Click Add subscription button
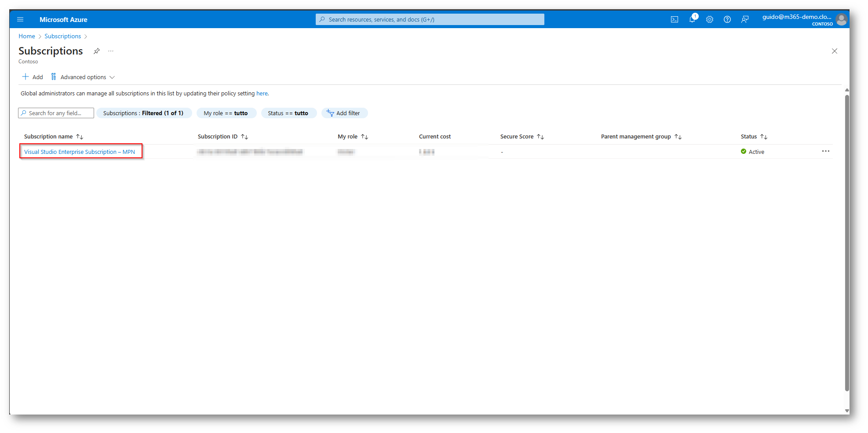The width and height of the screenshot is (868, 433). (x=33, y=77)
